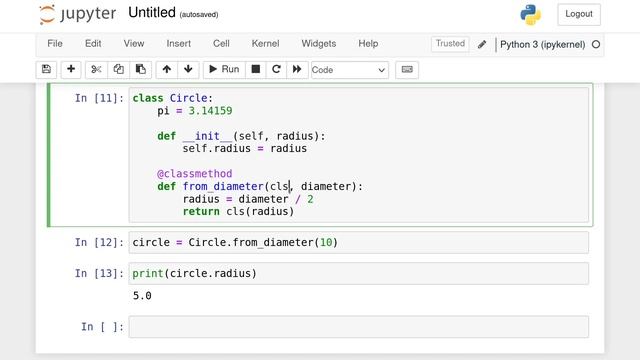Restart kernel and run all fast-forward icon
The image size is (640, 360).
tap(297, 69)
